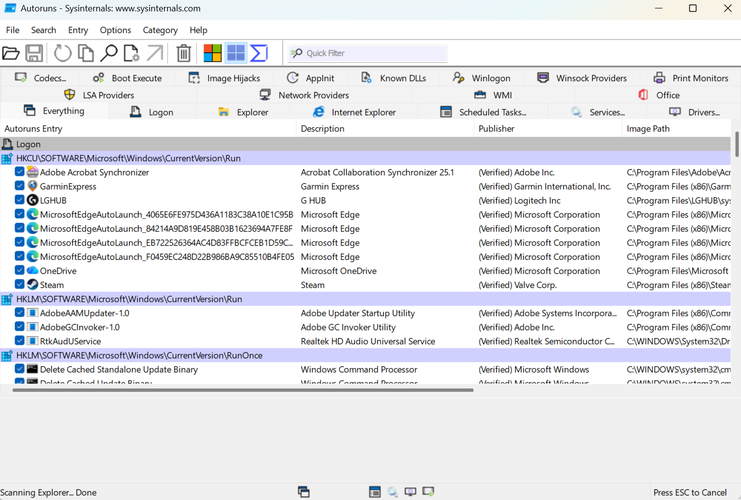
Task: Sort by the Publisher column header
Action: tap(497, 129)
